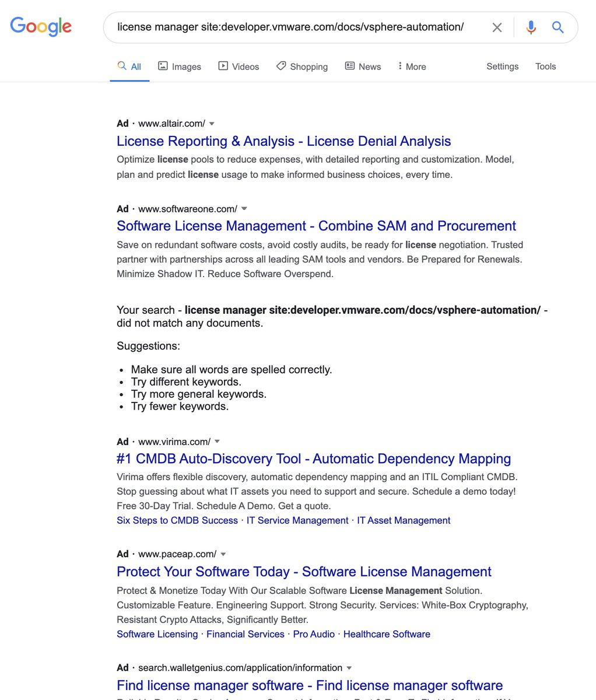This screenshot has width=596, height=700.
Task: Open search Settings
Action: pyautogui.click(x=502, y=66)
